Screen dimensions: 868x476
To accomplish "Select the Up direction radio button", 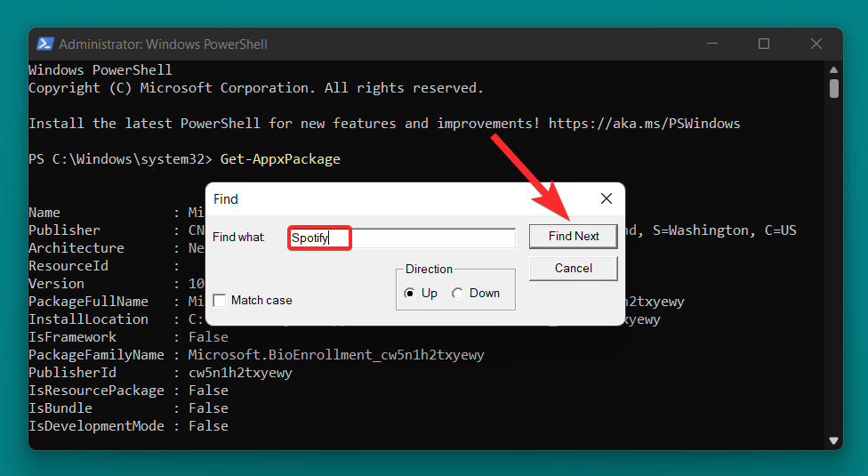I will [x=410, y=294].
